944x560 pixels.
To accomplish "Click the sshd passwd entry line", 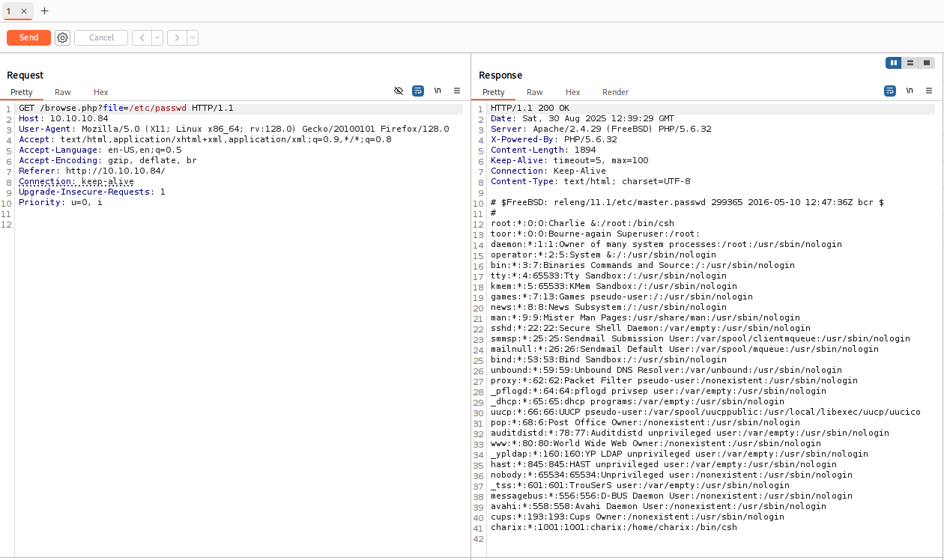I will click(x=650, y=328).
